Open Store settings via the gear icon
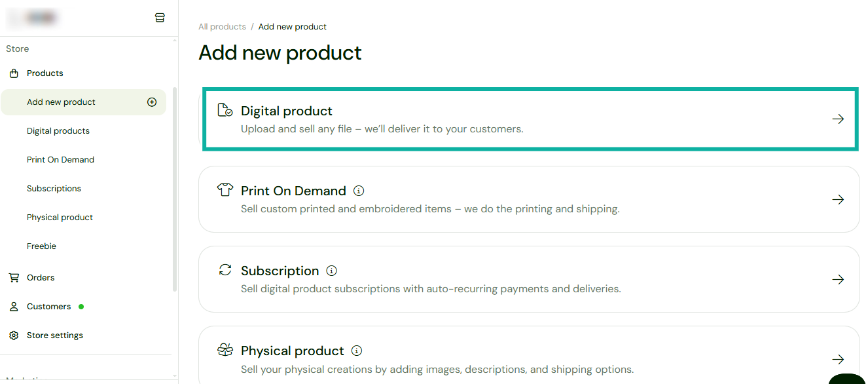Viewport: 868px width, 384px height. pyautogui.click(x=14, y=335)
